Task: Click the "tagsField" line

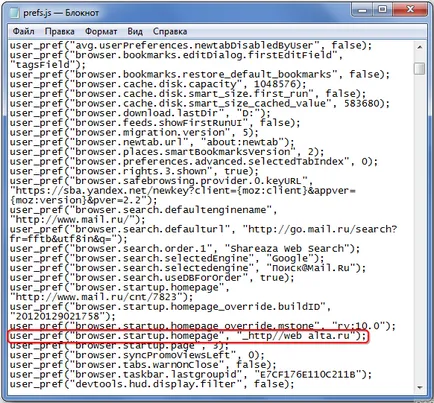Action: (48, 65)
